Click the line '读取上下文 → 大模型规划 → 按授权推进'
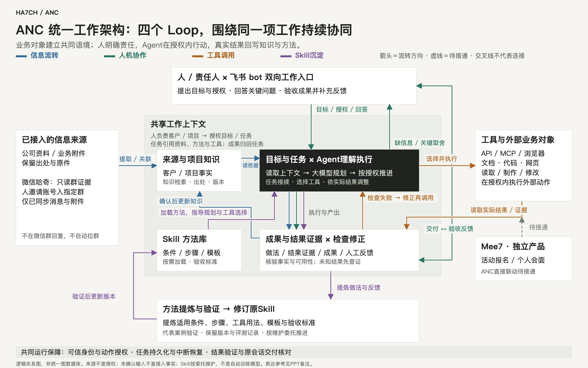This screenshot has height=368, width=588. (x=329, y=173)
